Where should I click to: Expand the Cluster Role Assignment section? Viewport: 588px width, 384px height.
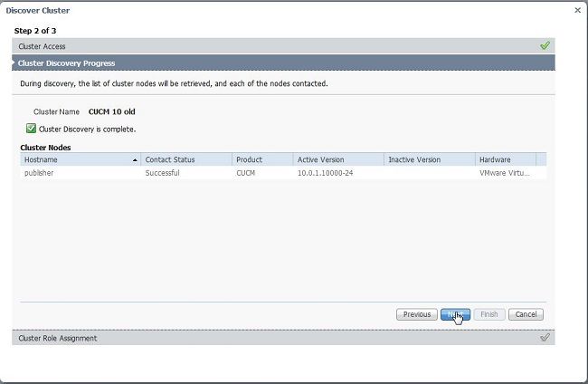coord(58,338)
